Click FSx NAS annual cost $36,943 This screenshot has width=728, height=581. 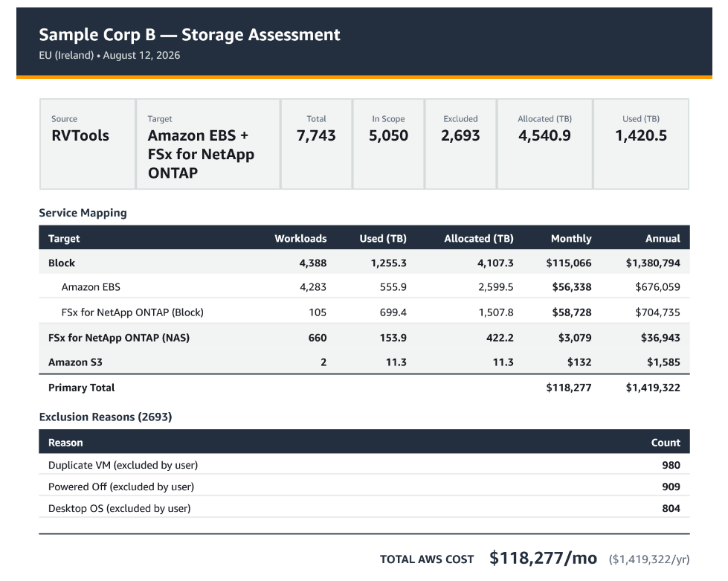660,338
